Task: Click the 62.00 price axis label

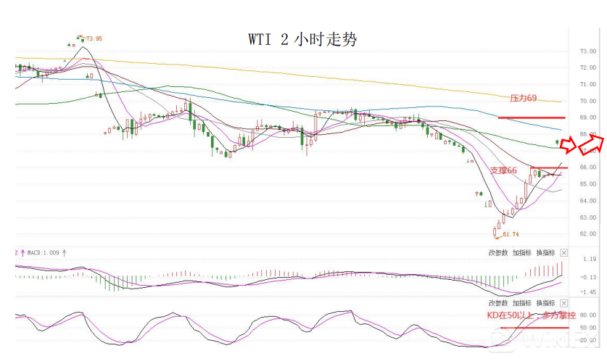Action: coord(588,234)
